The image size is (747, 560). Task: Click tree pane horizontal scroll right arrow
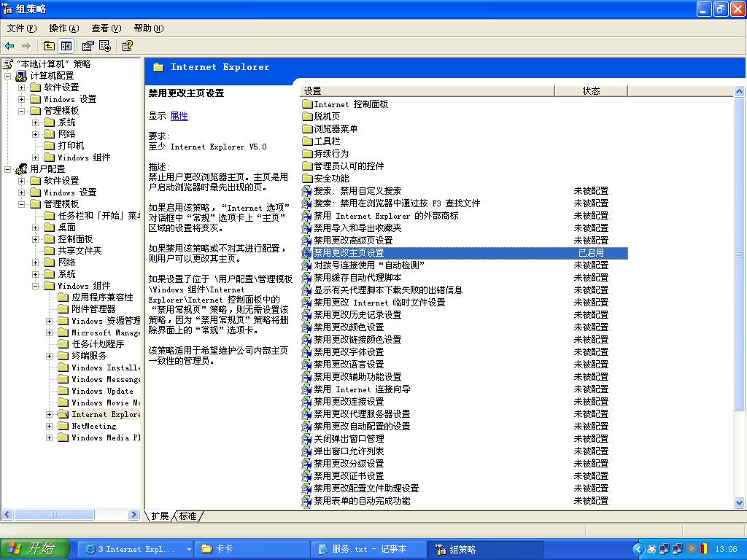point(134,514)
